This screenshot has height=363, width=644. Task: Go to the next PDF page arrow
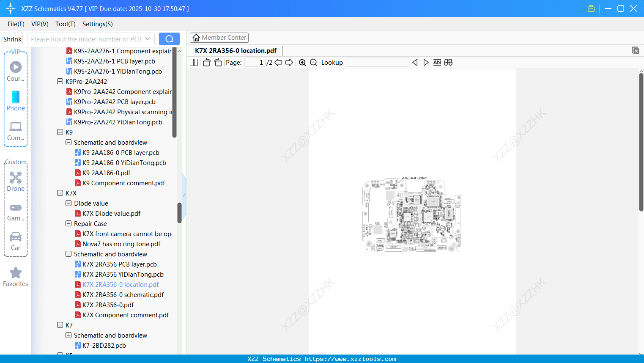[x=289, y=62]
